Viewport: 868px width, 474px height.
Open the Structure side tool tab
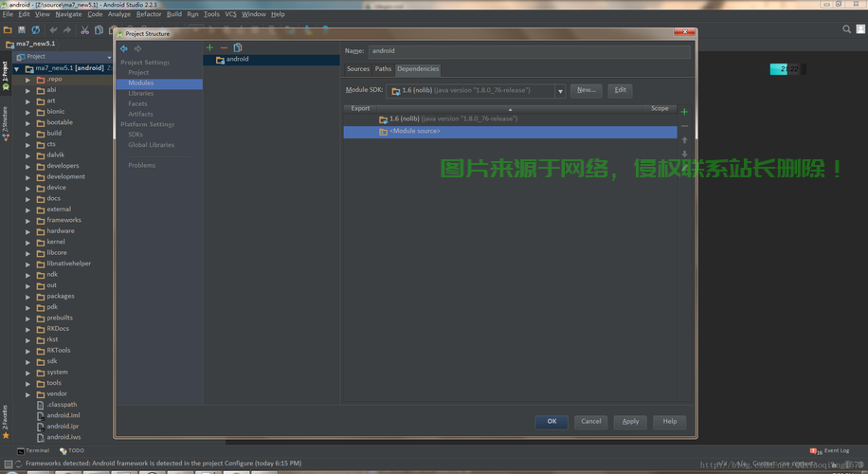(5, 123)
